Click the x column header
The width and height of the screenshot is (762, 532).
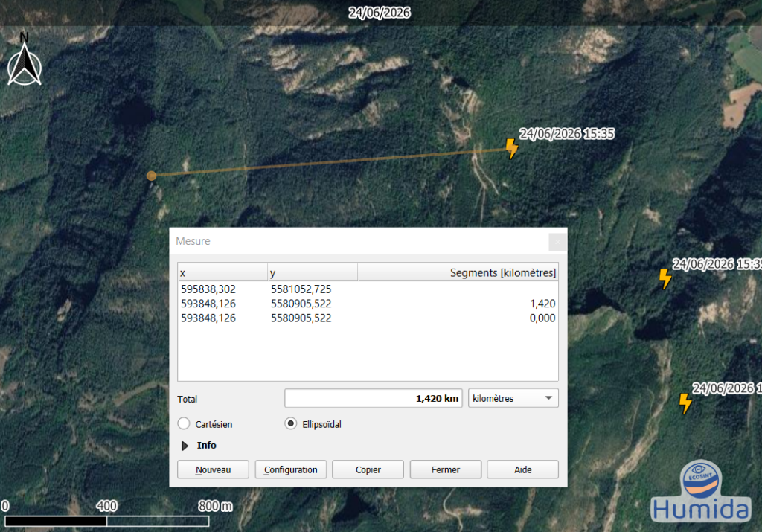tap(222, 272)
